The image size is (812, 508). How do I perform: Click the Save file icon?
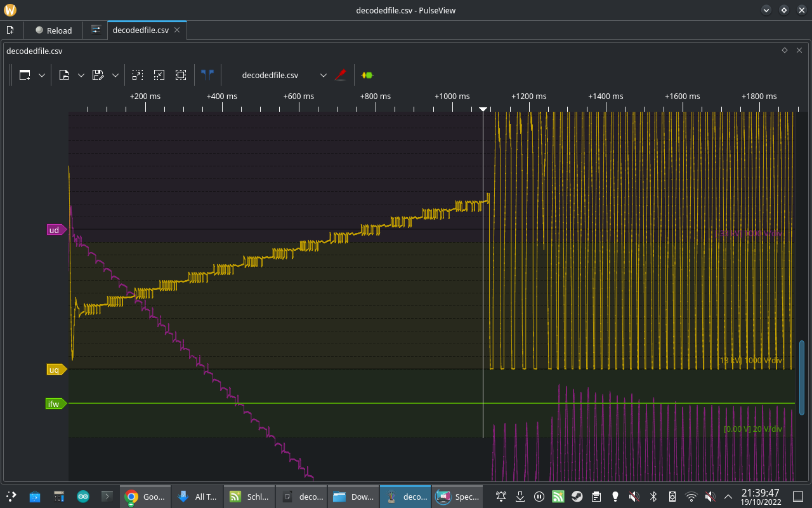pos(98,75)
